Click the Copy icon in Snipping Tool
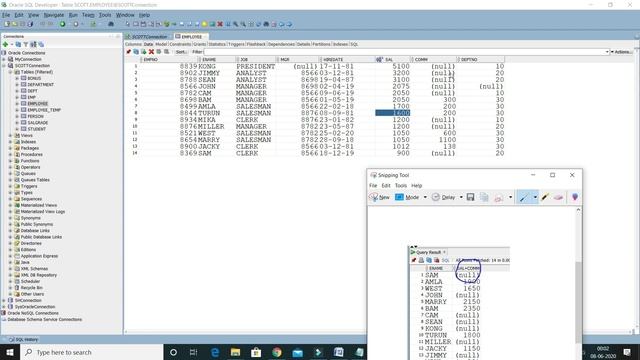This screenshot has height=360, width=640. point(484,197)
